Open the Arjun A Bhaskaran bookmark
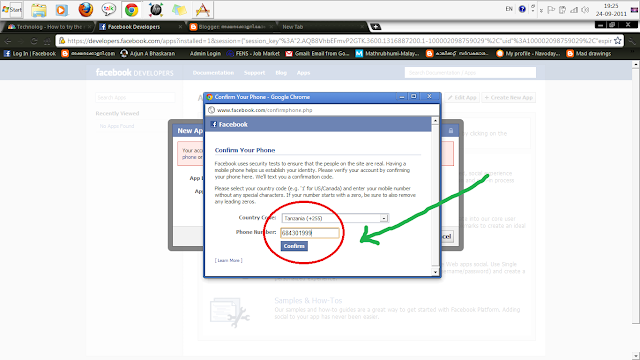 point(148,53)
